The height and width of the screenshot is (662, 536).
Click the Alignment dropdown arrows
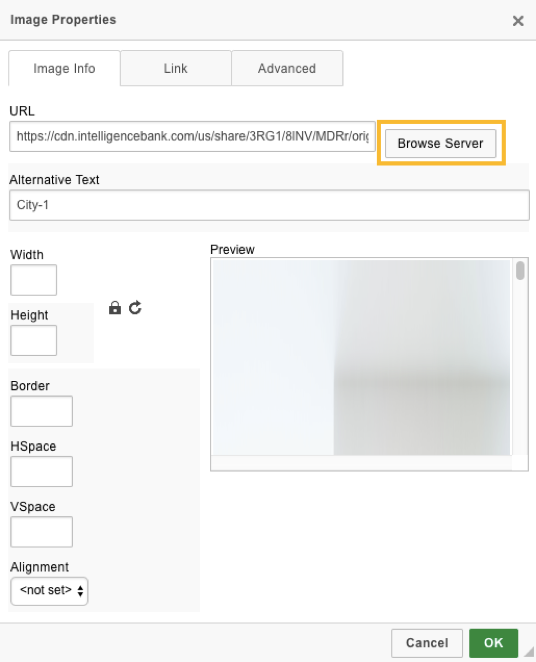coord(80,591)
